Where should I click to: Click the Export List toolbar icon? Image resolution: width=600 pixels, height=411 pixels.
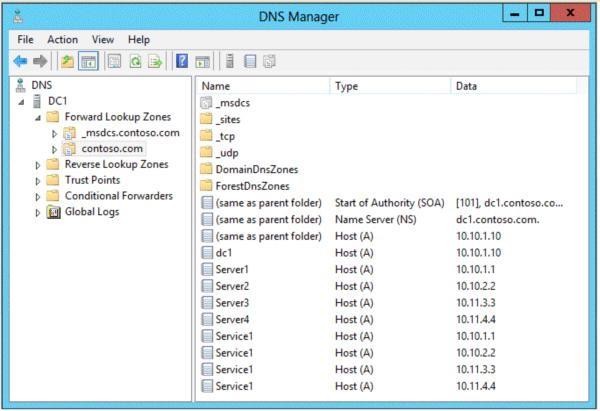click(x=155, y=61)
